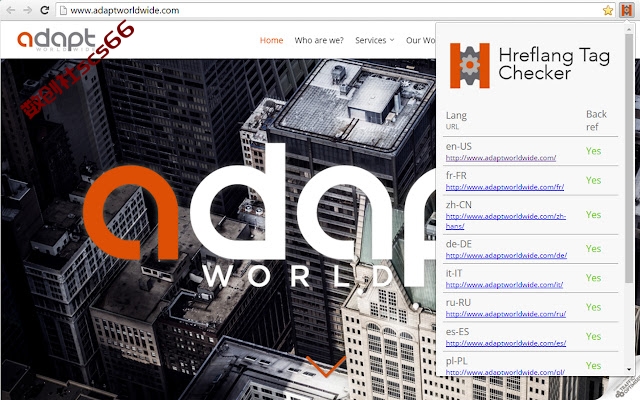Click the 'es-ES' language label
Image resolution: width=640 pixels, height=400 pixels.
point(458,332)
